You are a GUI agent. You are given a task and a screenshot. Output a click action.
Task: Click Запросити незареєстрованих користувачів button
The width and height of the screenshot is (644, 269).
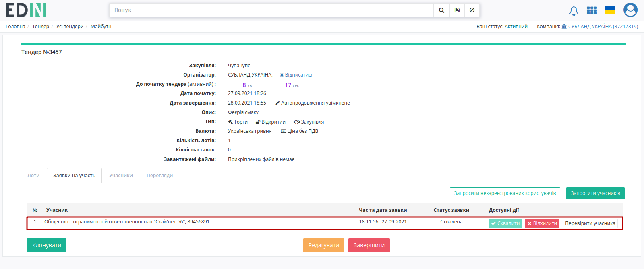505,193
